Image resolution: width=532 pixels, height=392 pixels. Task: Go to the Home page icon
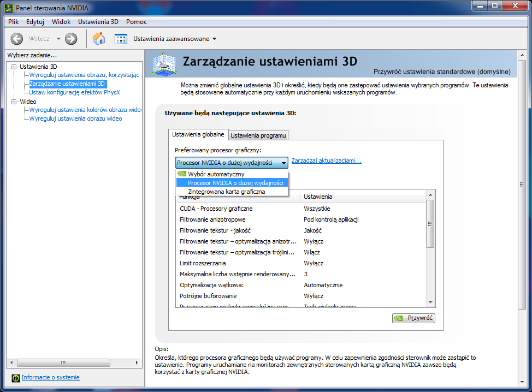pos(99,39)
